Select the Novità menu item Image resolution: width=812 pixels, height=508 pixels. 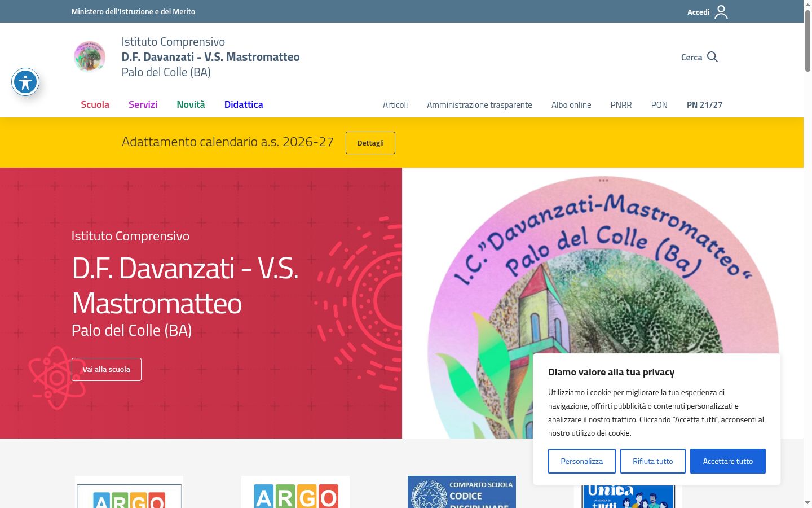click(x=191, y=104)
